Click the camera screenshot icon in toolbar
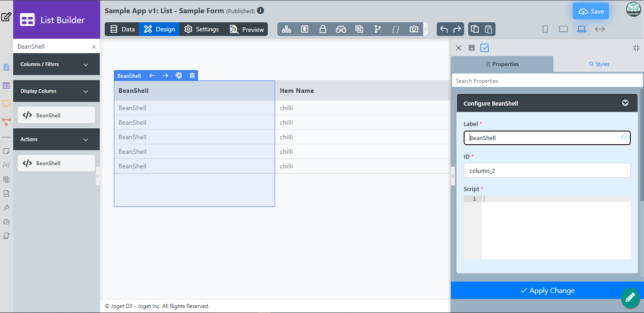 coord(414,29)
